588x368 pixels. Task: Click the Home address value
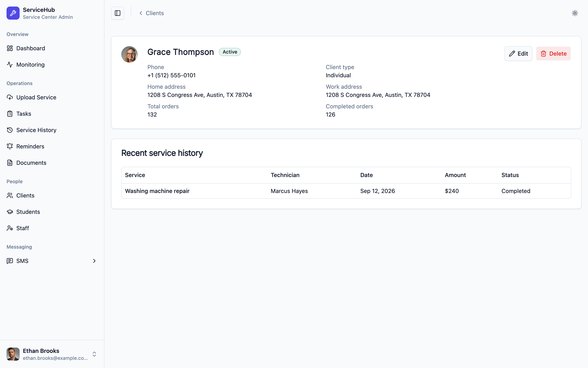(200, 95)
